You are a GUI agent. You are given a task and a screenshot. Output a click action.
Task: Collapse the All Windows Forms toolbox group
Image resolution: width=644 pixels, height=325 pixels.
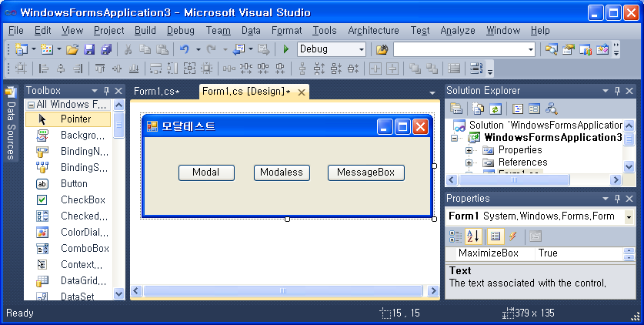pos(31,105)
